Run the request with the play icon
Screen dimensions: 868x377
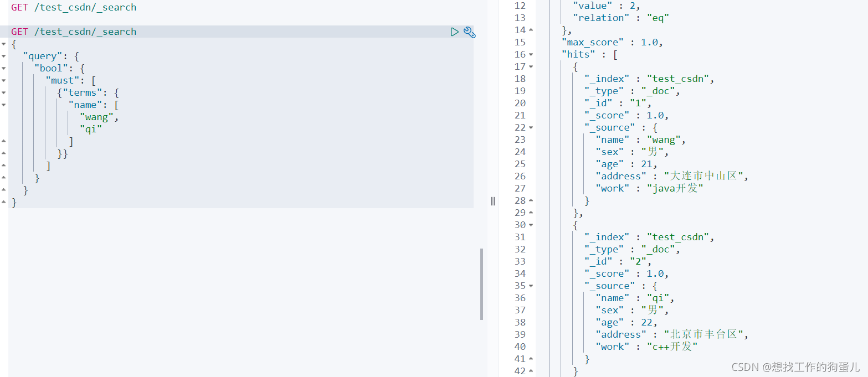coord(455,32)
